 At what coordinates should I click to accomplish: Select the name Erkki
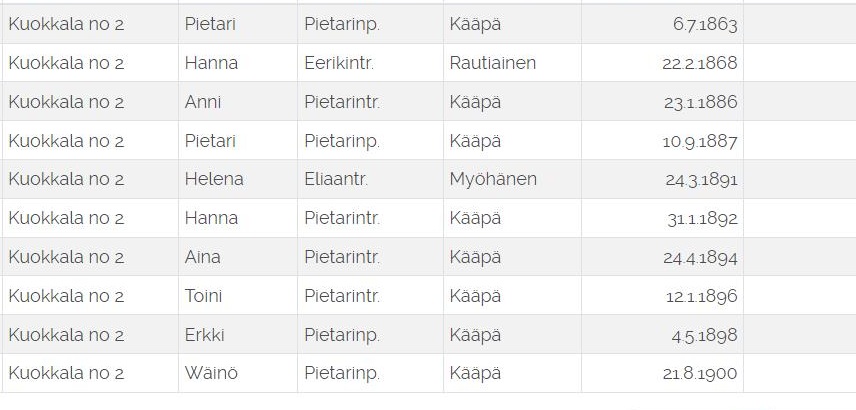pos(204,335)
